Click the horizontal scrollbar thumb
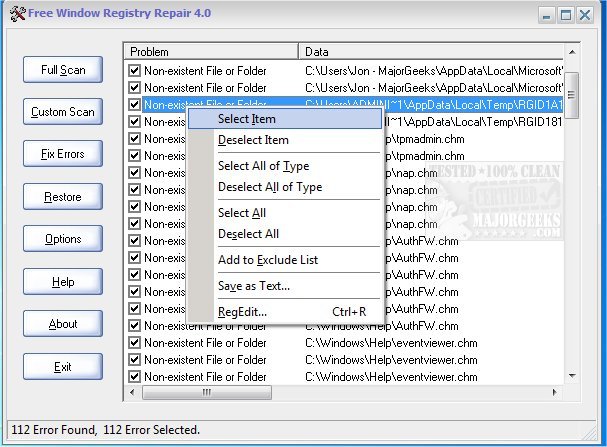The image size is (607, 447). [207, 392]
